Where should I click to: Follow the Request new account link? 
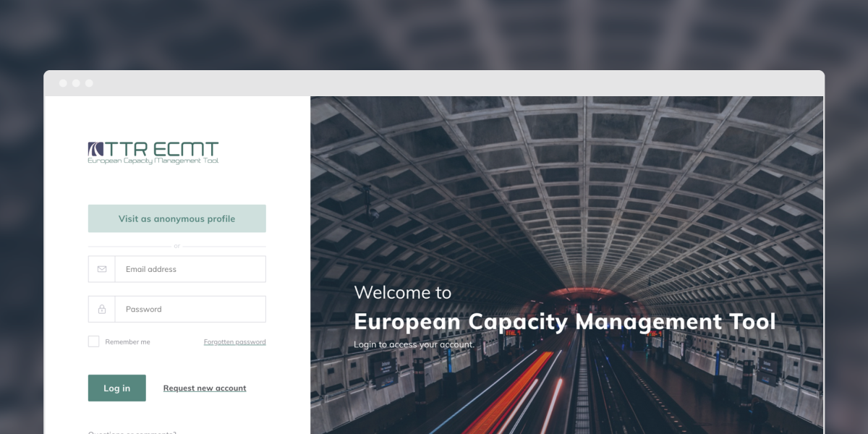(205, 388)
